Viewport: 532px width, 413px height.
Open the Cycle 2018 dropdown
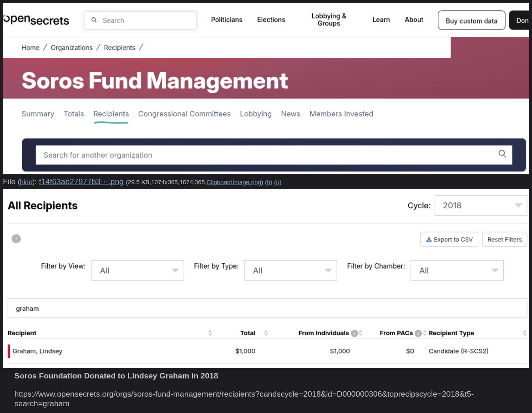tap(481, 206)
